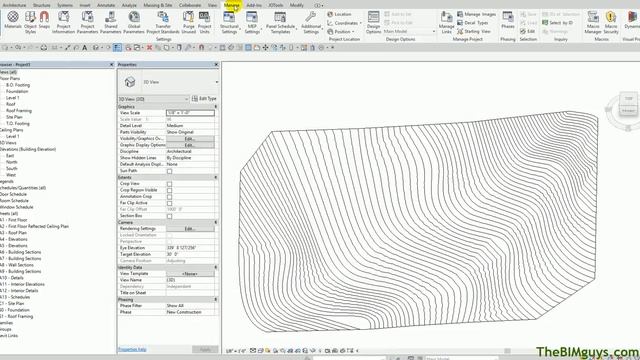Open Shared Parameters

click(x=111, y=22)
